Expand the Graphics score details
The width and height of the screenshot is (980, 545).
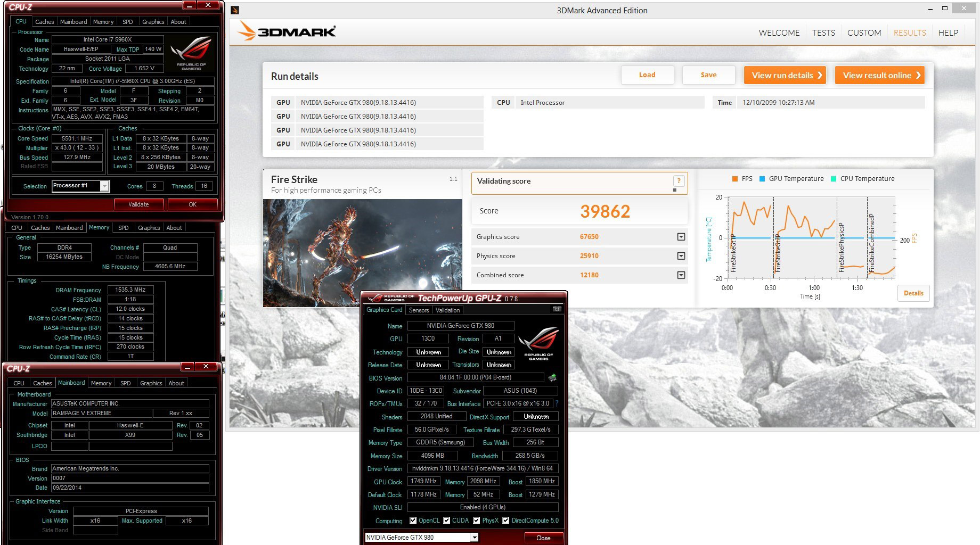(681, 237)
